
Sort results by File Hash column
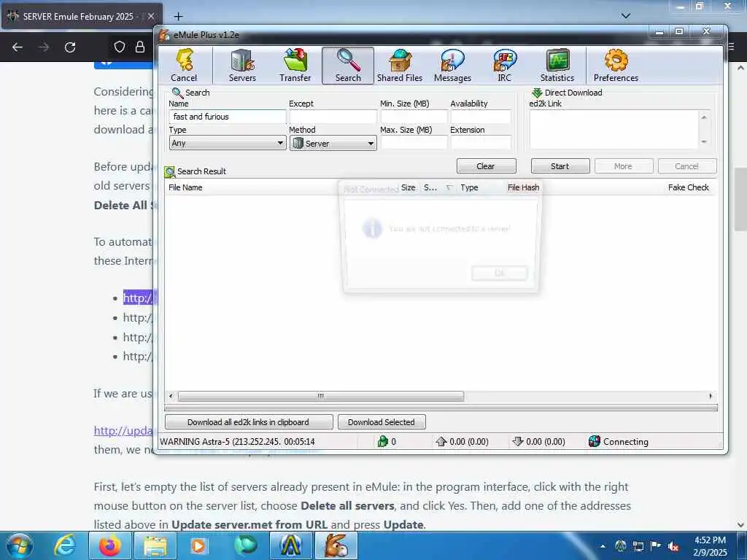point(524,187)
